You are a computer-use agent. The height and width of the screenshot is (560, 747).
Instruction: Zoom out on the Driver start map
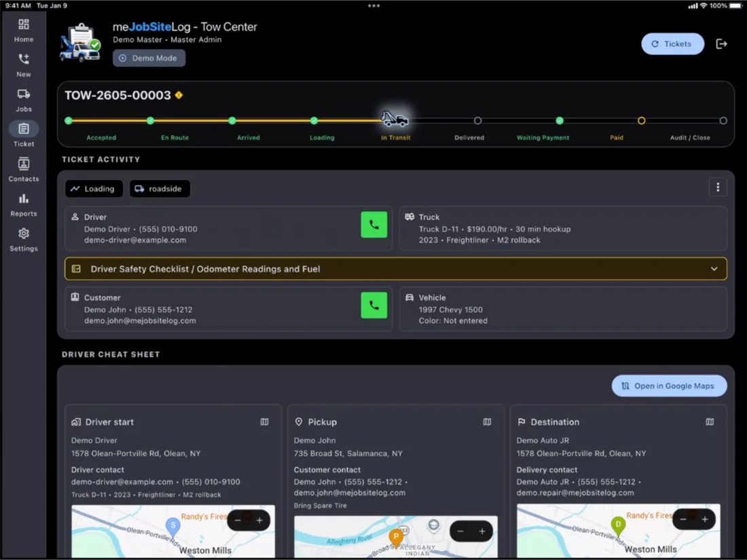238,521
